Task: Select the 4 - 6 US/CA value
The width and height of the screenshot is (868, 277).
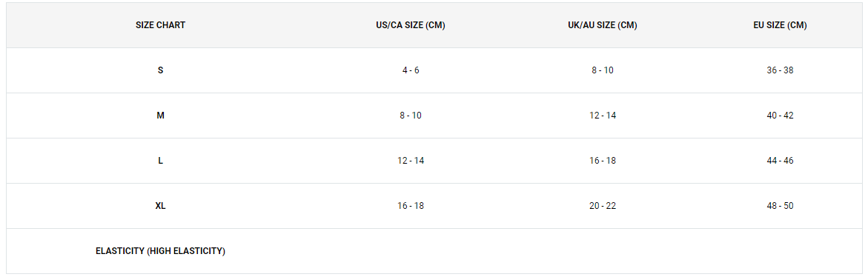Action: (411, 70)
